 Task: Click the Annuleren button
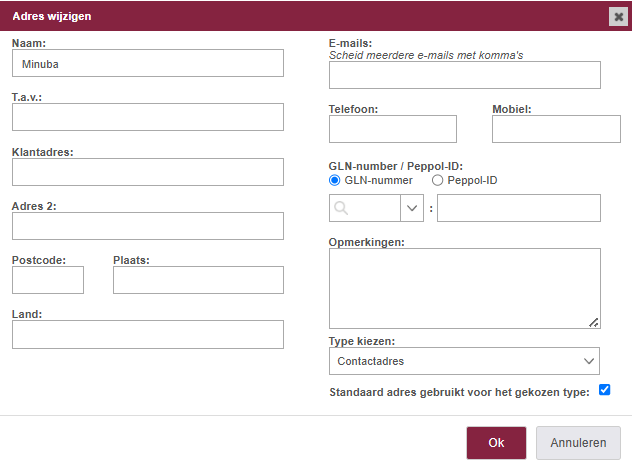(578, 443)
